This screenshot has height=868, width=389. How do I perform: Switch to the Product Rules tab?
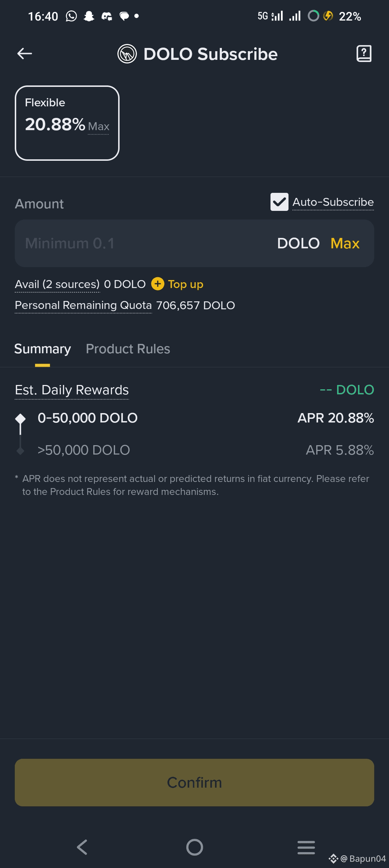pyautogui.click(x=128, y=349)
